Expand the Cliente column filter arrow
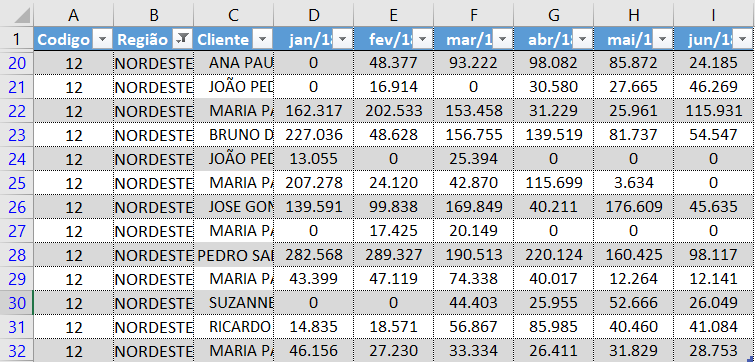The height and width of the screenshot is (362, 755). 262,39
